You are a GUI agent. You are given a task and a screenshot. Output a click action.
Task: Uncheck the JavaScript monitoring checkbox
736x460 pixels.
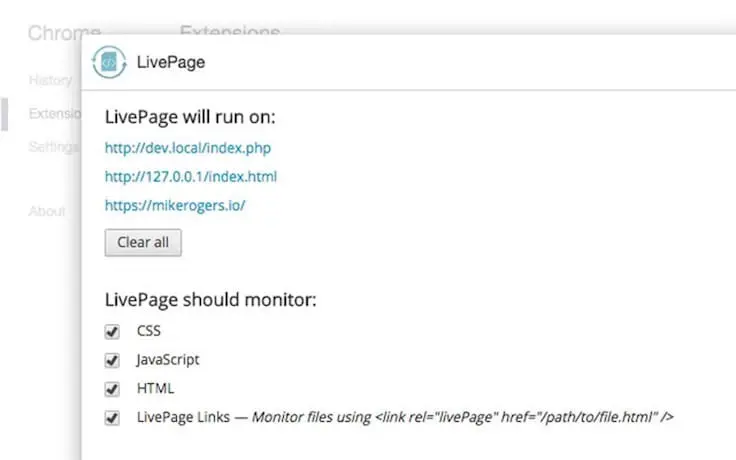pyautogui.click(x=112, y=360)
